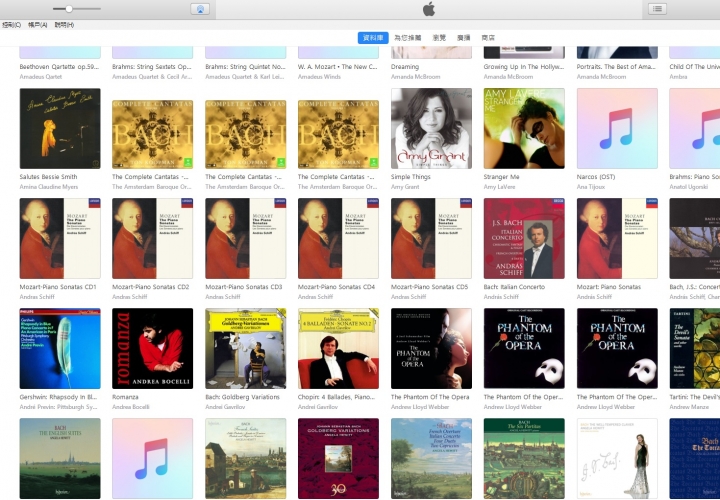Open artist Amadeus Winds link

[x=319, y=77]
